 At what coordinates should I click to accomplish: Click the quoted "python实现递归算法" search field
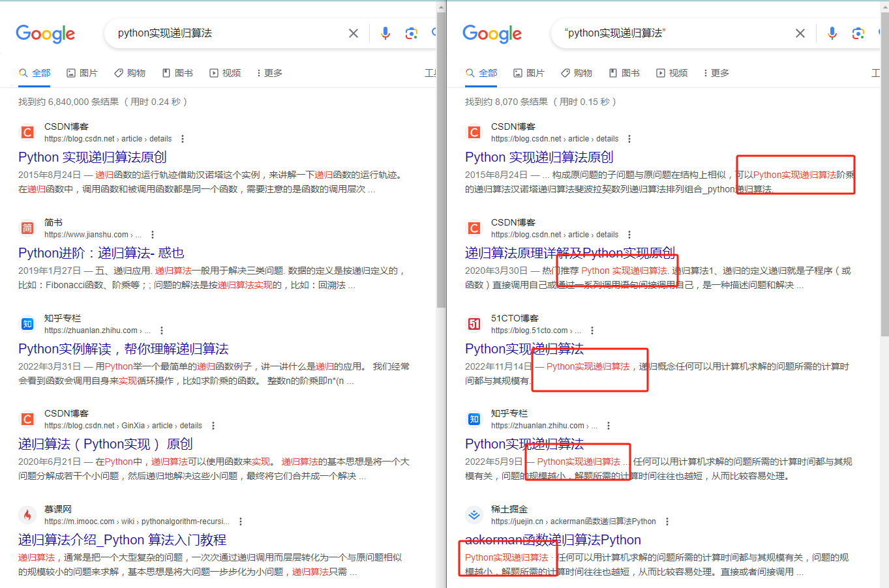pos(665,33)
